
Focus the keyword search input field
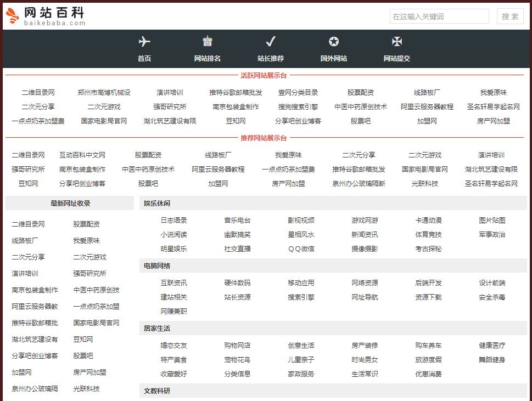[x=439, y=16]
